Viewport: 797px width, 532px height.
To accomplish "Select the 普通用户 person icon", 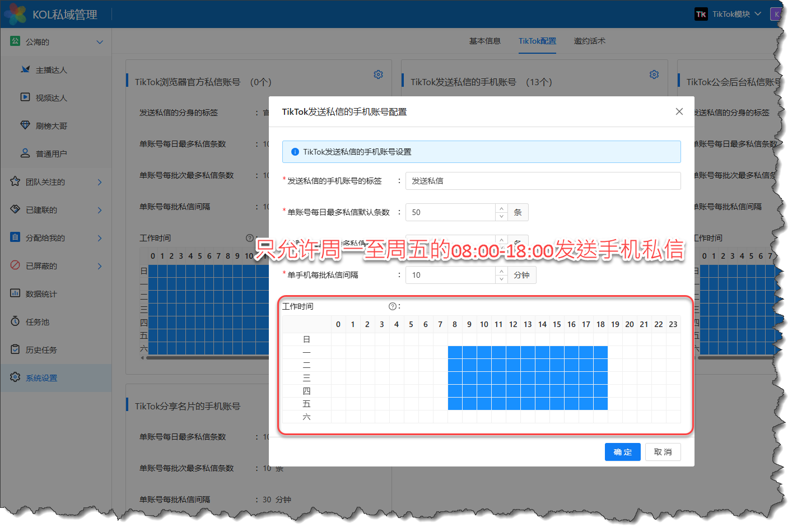I will tap(25, 153).
